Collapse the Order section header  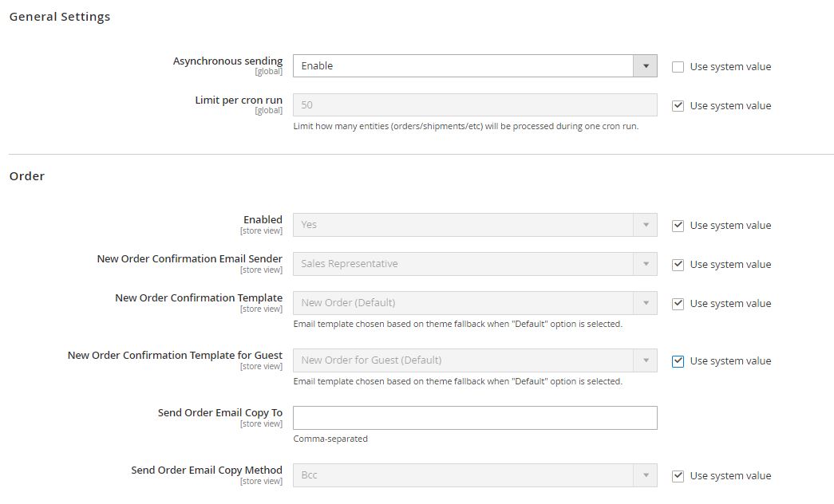click(26, 175)
